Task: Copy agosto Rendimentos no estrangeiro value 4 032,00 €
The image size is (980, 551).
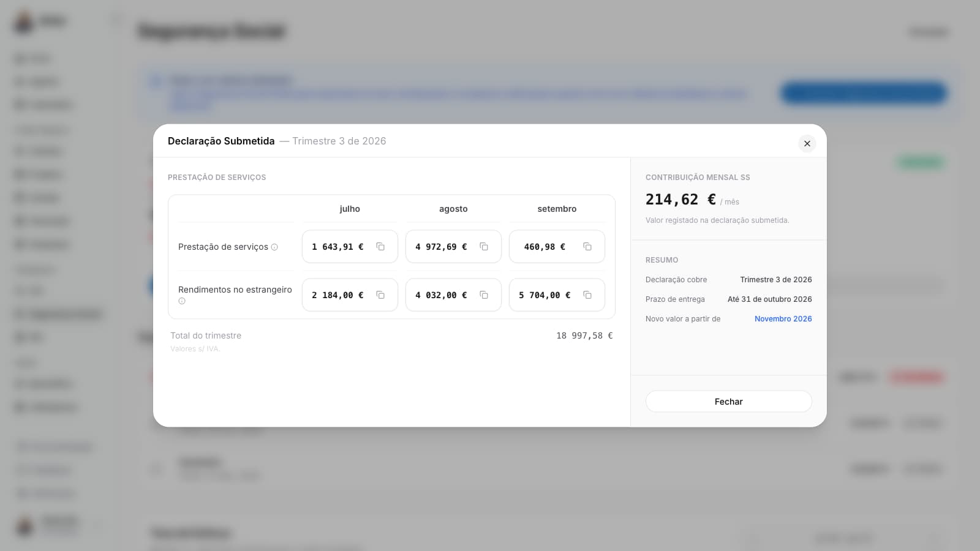Action: coord(484,295)
